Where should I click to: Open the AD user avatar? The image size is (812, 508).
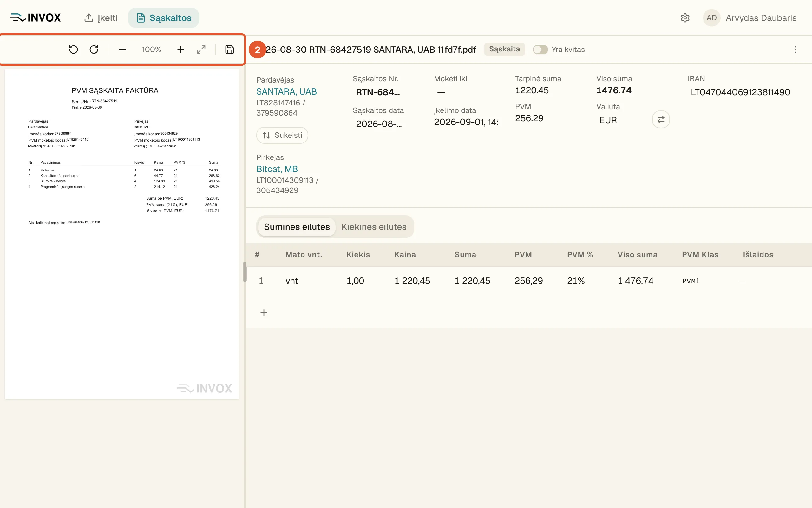coord(711,18)
